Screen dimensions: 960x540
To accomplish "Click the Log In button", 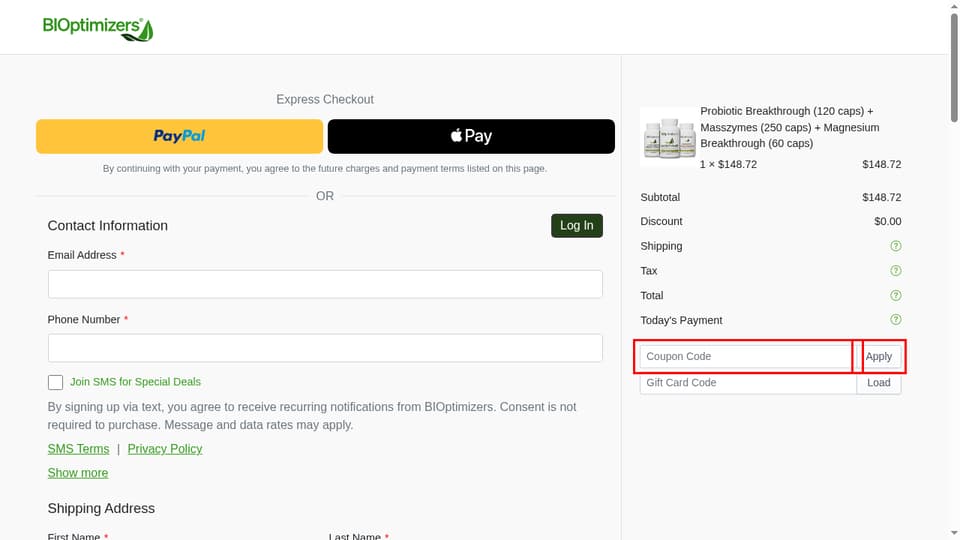I will tap(576, 225).
